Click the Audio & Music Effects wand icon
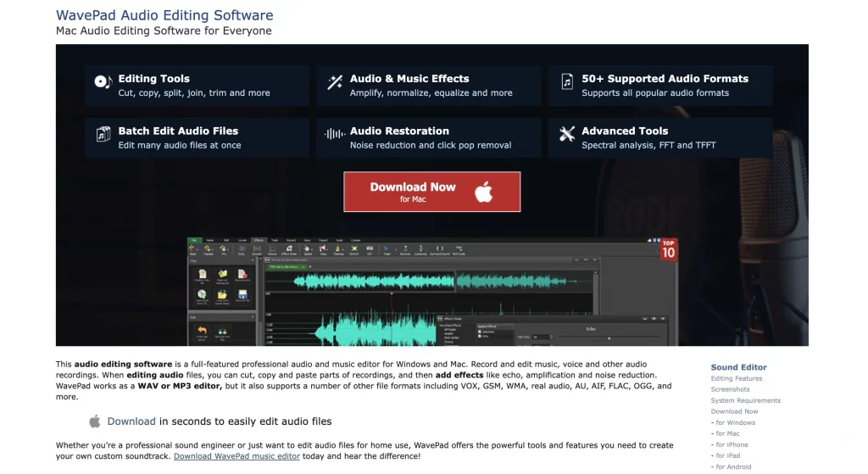 click(335, 82)
